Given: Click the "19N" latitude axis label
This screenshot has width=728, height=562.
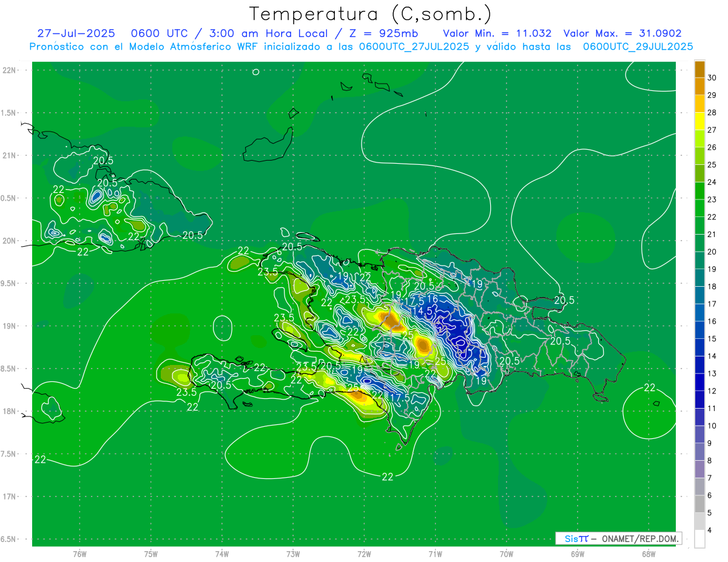Looking at the screenshot, I should (x=10, y=326).
